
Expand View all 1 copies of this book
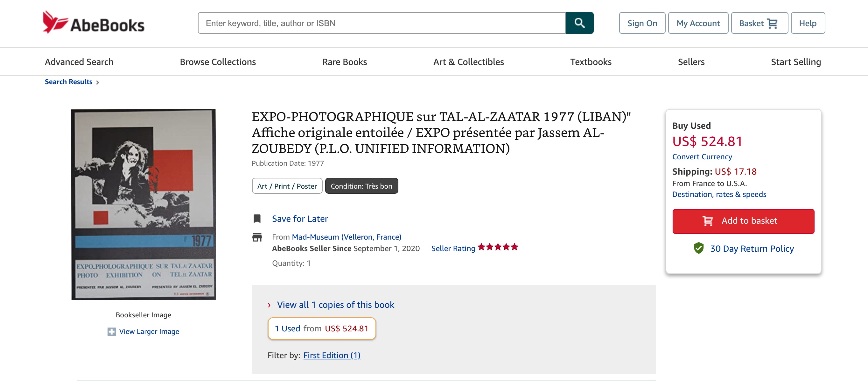(335, 305)
